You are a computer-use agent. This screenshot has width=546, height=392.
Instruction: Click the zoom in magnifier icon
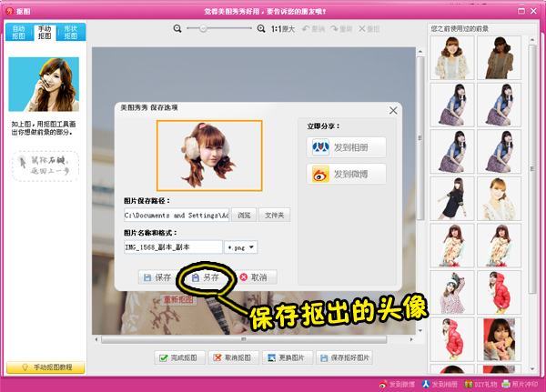click(x=260, y=29)
